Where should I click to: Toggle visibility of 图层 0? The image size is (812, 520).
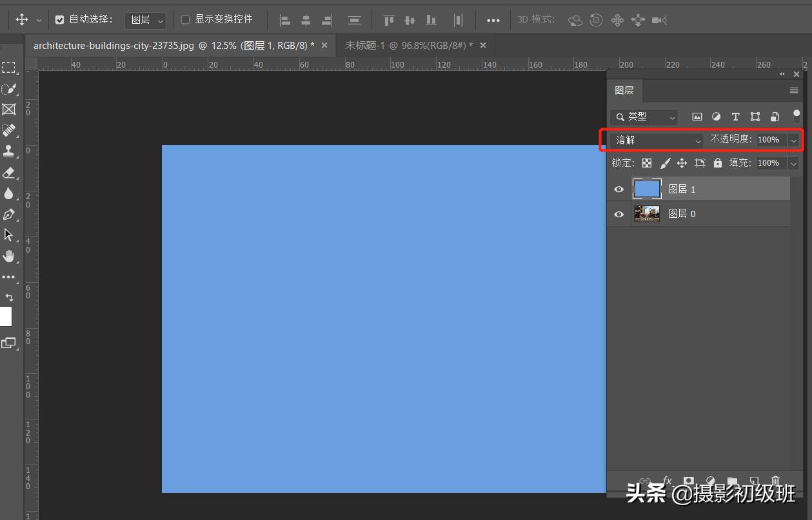(x=619, y=214)
